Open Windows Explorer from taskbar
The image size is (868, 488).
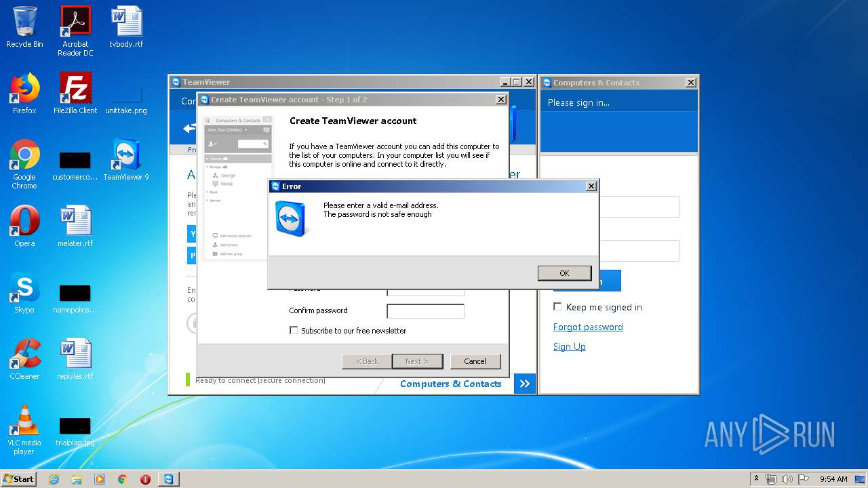(x=77, y=479)
